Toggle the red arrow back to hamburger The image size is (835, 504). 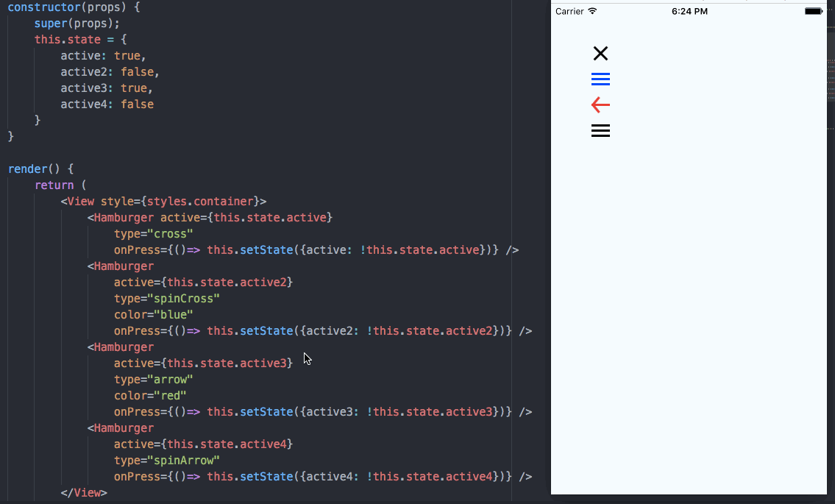[x=600, y=104]
